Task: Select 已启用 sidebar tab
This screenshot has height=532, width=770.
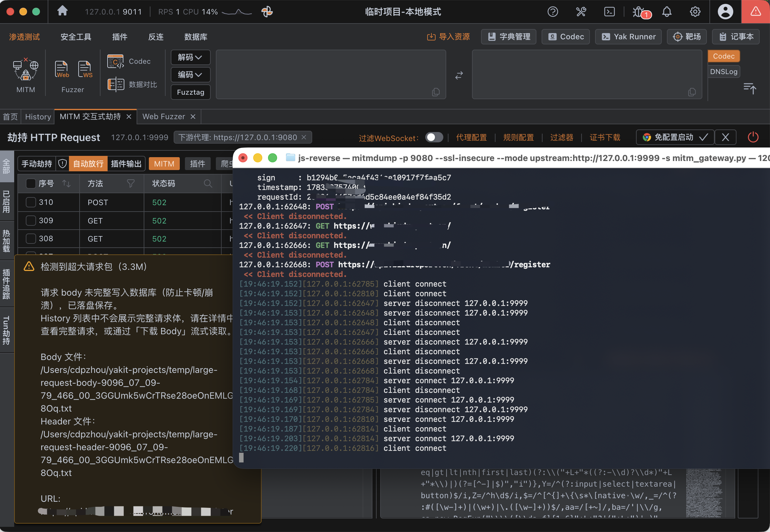Action: [7, 202]
